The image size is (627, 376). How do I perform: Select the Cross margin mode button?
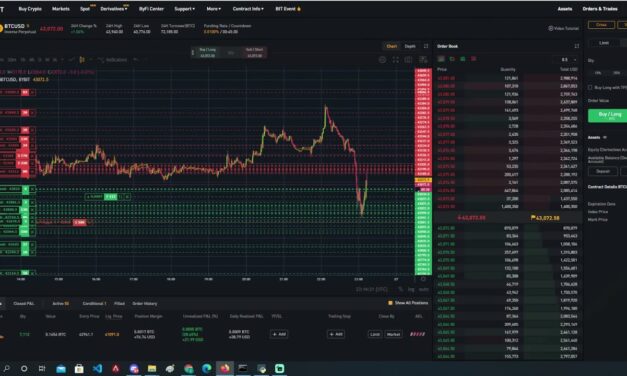pyautogui.click(x=601, y=25)
